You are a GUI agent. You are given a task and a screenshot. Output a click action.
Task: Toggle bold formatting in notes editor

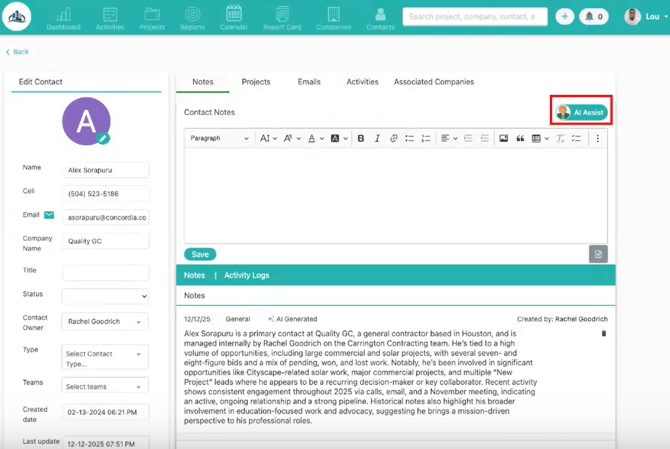[x=361, y=139]
